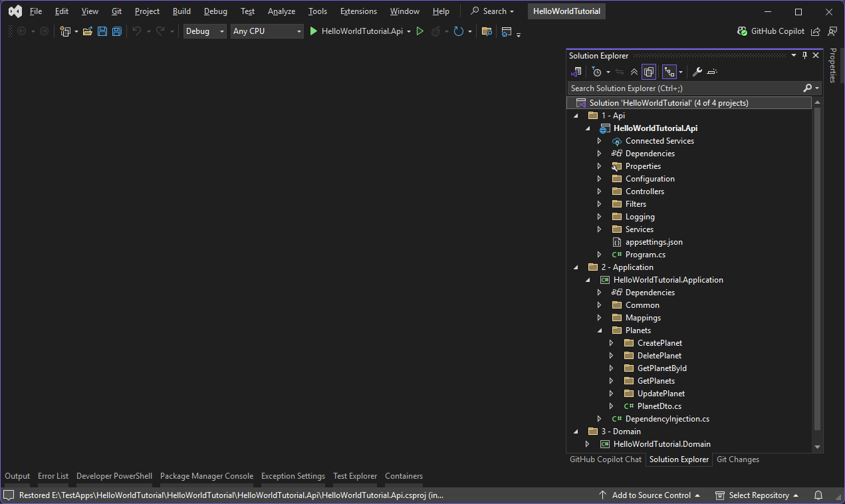This screenshot has width=845, height=504.
Task: Click the magnifier icon in Solution Explorer search
Action: click(807, 88)
